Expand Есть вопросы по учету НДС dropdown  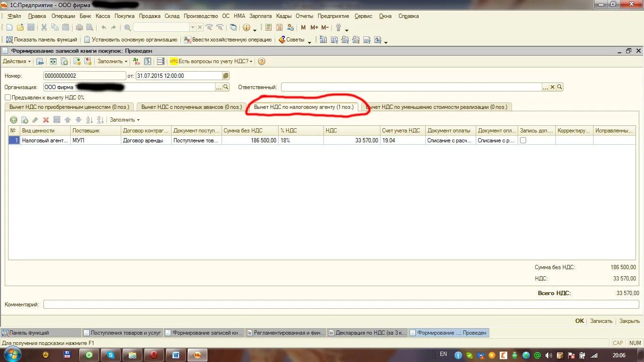(x=212, y=61)
